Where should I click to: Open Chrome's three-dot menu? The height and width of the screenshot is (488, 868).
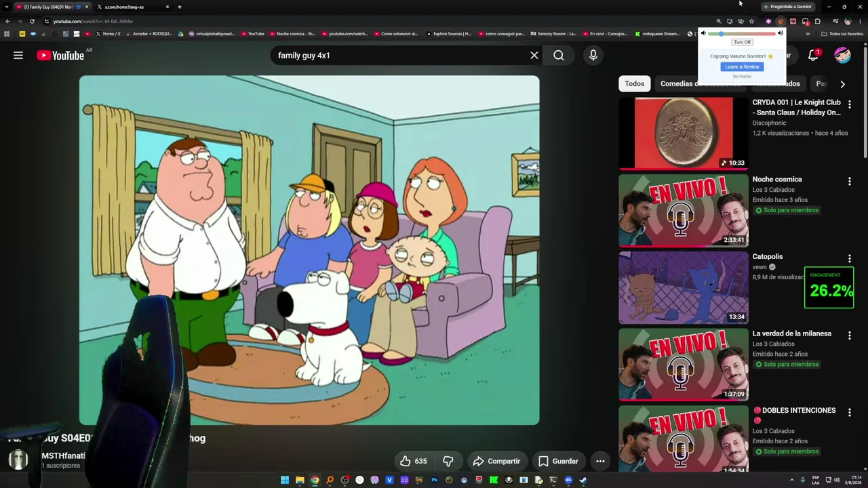click(x=860, y=21)
